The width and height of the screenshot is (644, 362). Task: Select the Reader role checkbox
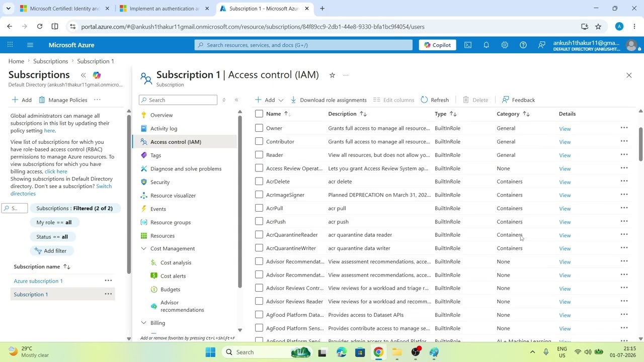pos(259,154)
